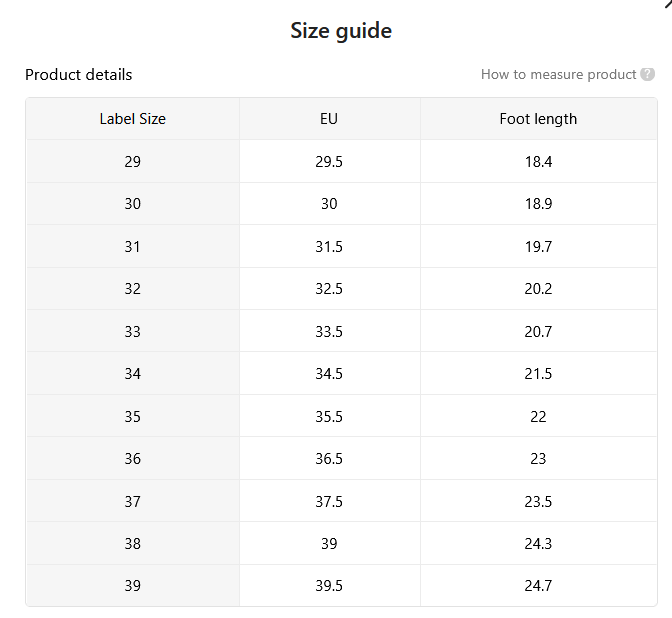Click the question mark help icon
Screen dimensions: 672x618
point(647,74)
